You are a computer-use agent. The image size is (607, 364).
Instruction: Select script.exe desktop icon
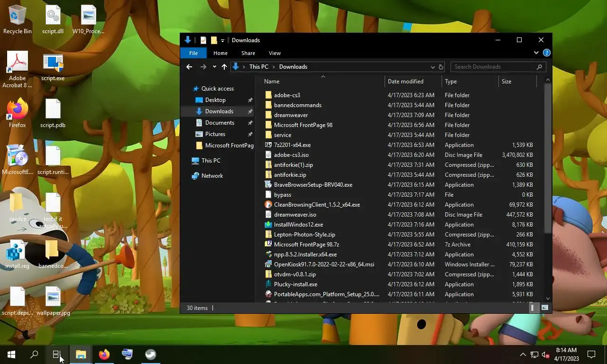tap(53, 67)
